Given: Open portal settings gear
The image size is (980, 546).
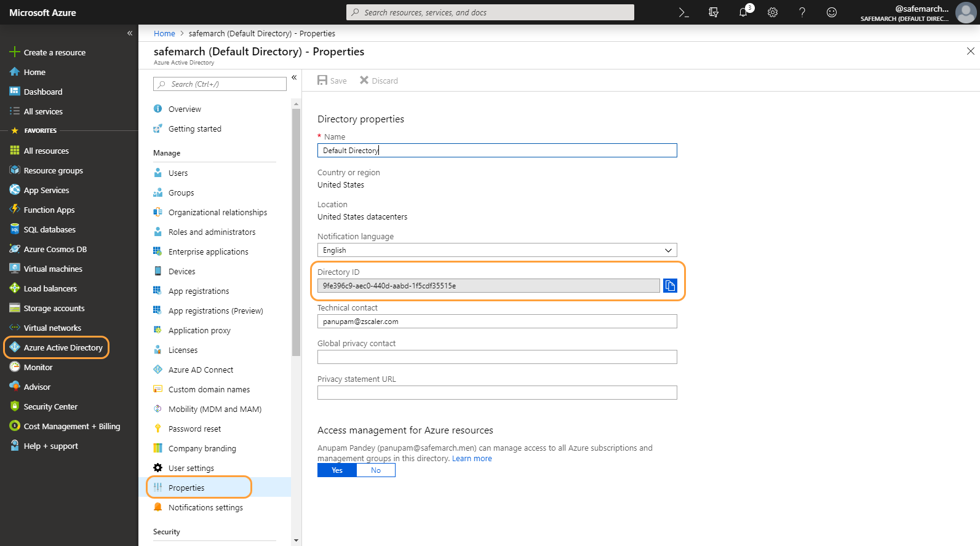Looking at the screenshot, I should click(x=773, y=12).
